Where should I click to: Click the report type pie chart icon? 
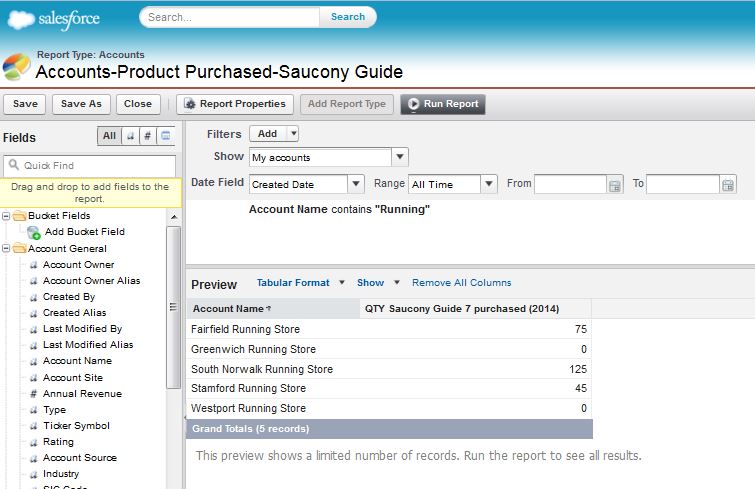tap(16, 67)
